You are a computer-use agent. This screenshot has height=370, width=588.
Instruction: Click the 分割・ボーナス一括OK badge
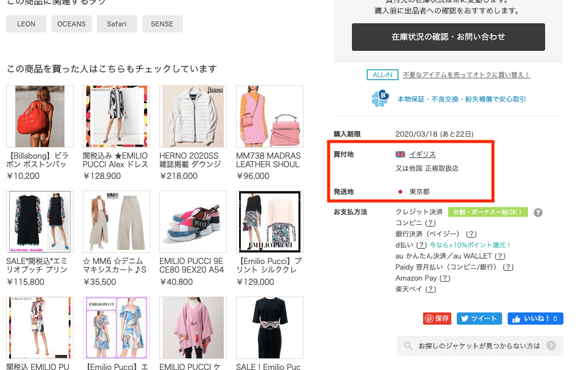pos(487,213)
